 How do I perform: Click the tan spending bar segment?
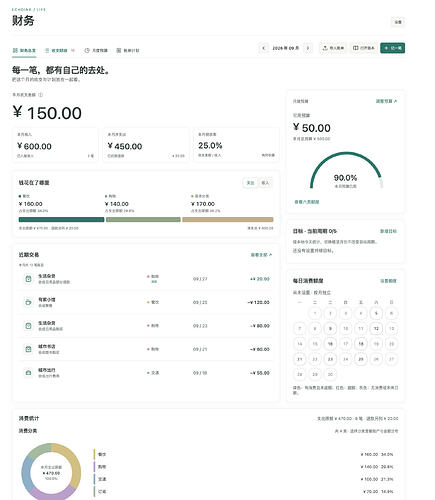pos(228,219)
